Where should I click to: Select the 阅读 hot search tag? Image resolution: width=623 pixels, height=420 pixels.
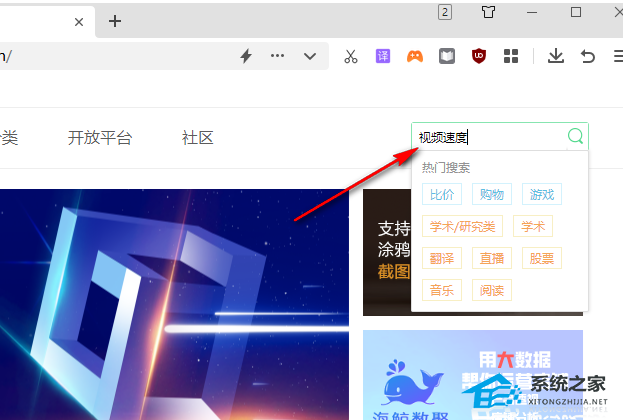[x=492, y=290]
